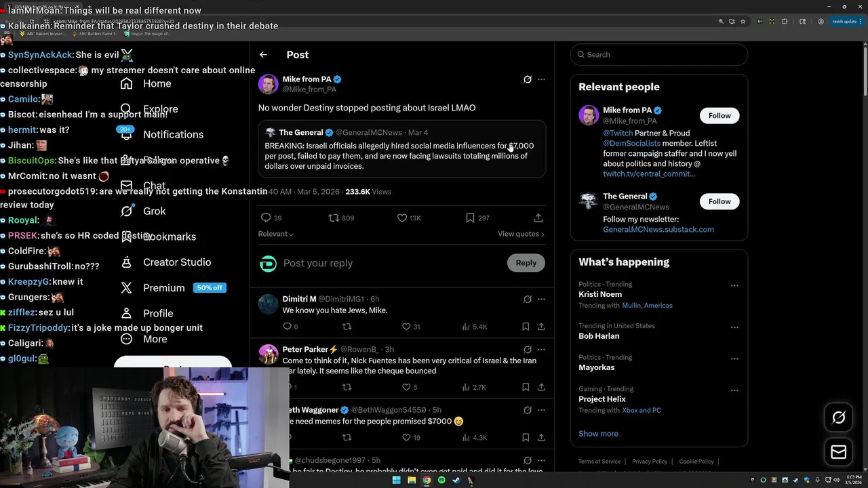Open Grok explain icon on Mike from PA's post
The width and height of the screenshot is (868, 488).
(x=528, y=79)
